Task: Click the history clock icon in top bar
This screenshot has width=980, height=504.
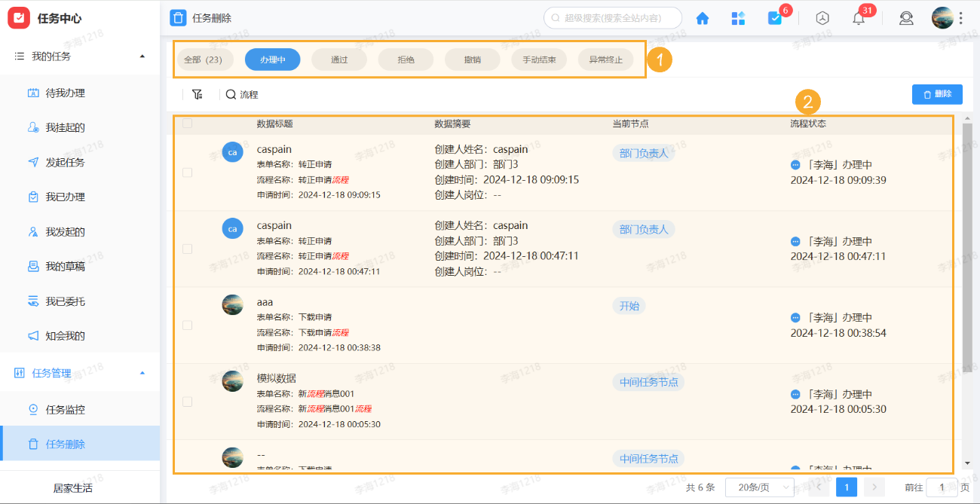Action: coord(822,17)
